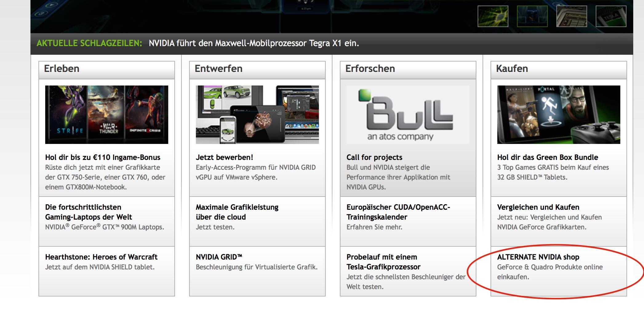This screenshot has width=644, height=310.
Task: Open the Erleben section heading
Action: [x=62, y=69]
